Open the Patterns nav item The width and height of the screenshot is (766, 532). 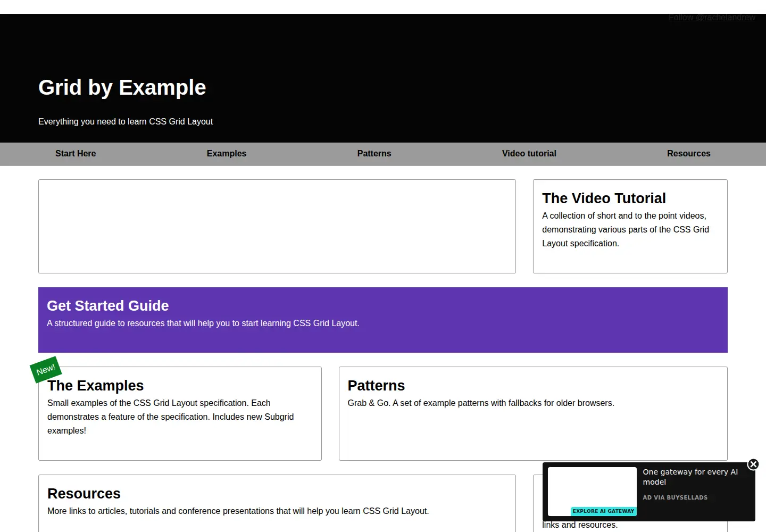click(x=374, y=153)
